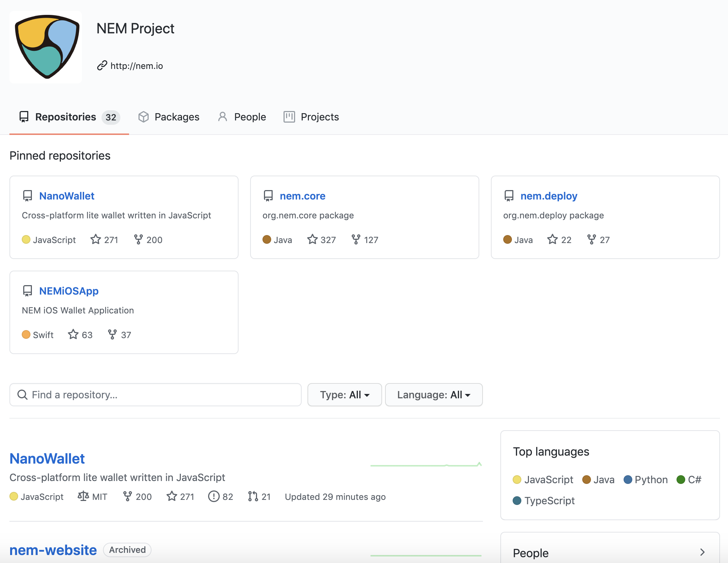Click repo icon on NEMiOSApp card

pyautogui.click(x=28, y=291)
